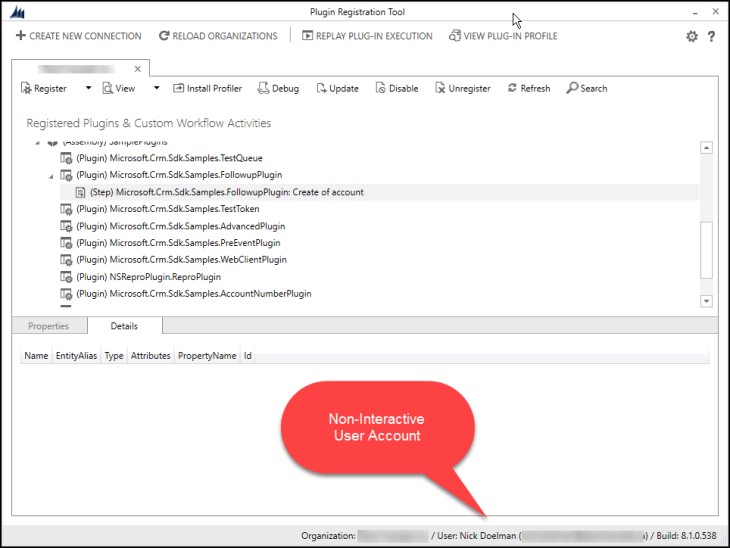Click the AccountNumberPlugin plugin icon
Screen dimensions: 730x548
click(66, 294)
